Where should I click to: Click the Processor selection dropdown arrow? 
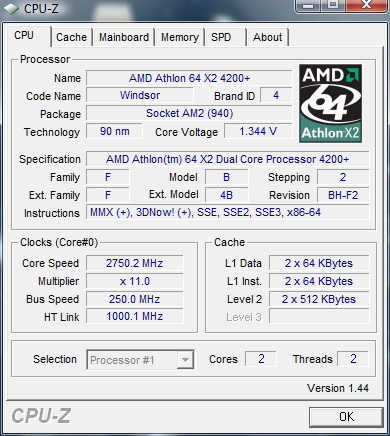click(x=185, y=360)
